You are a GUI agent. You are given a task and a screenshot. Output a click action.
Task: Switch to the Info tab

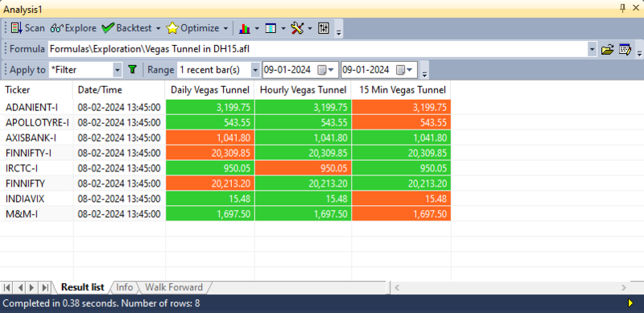[x=125, y=287]
